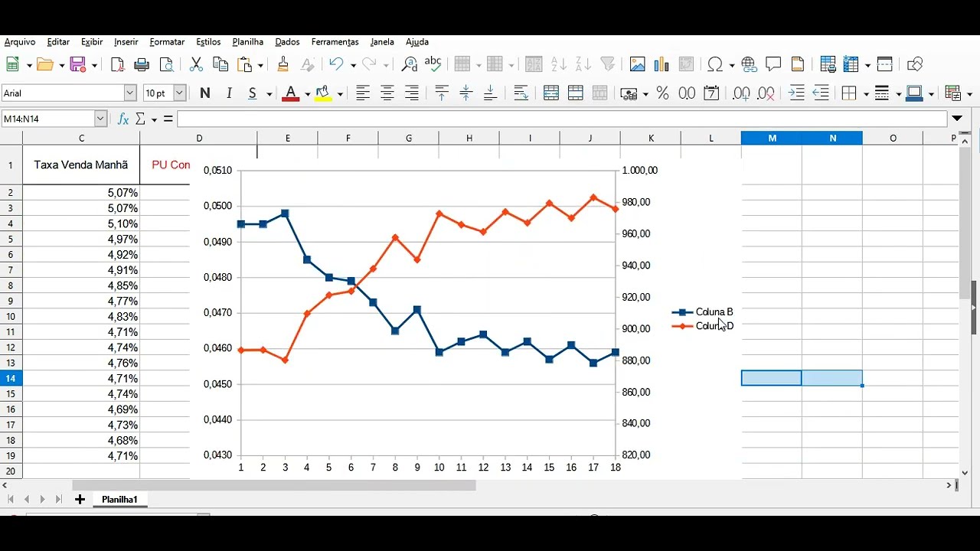Open the Planilha menu

coord(248,42)
